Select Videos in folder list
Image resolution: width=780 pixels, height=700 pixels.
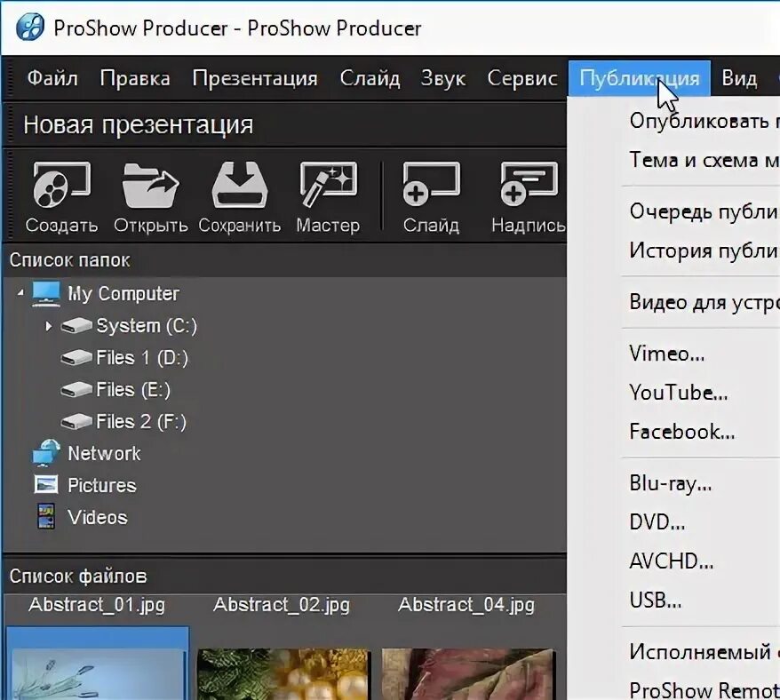[x=98, y=517]
